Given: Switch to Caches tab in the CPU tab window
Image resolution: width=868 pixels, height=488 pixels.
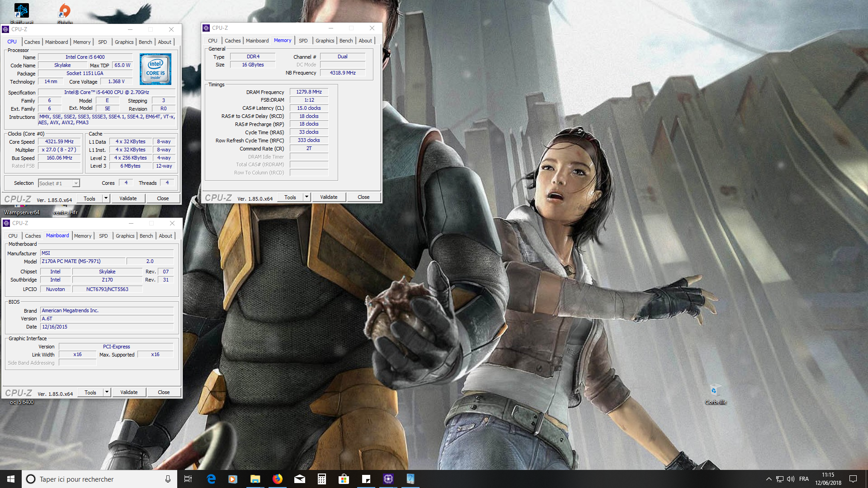Looking at the screenshot, I should point(32,42).
